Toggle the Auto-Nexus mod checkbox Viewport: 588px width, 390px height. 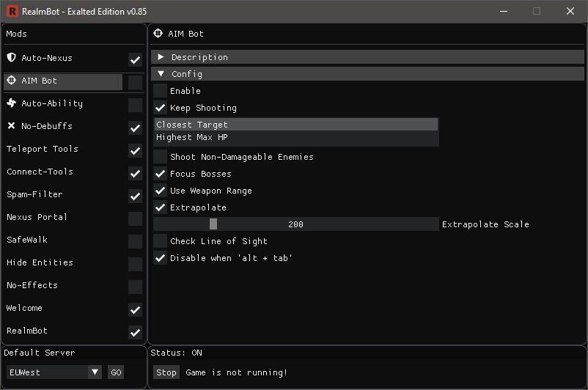135,59
